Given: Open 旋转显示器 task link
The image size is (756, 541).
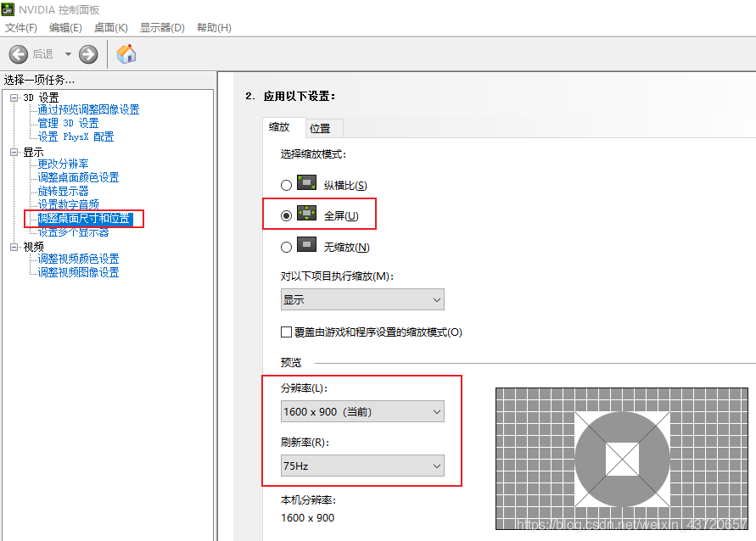Looking at the screenshot, I should 63,192.
